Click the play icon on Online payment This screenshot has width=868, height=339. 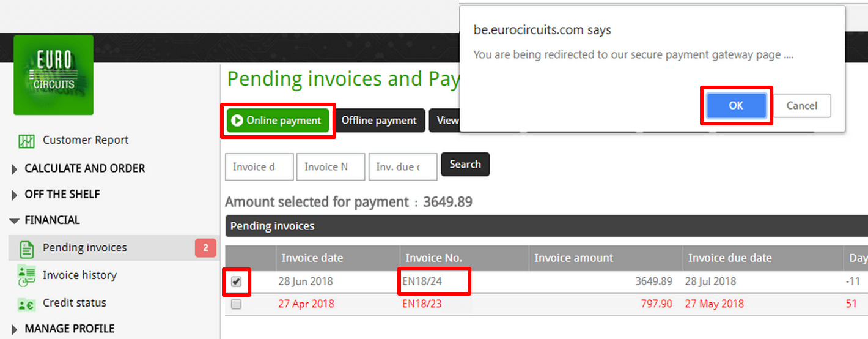pyautogui.click(x=237, y=121)
